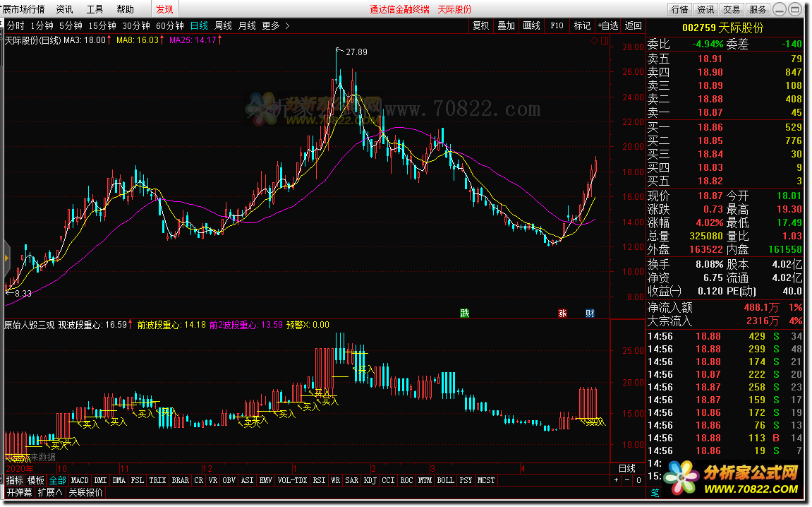Open the 模板 template tab
Viewport: 812px width, 507px height.
(x=36, y=481)
